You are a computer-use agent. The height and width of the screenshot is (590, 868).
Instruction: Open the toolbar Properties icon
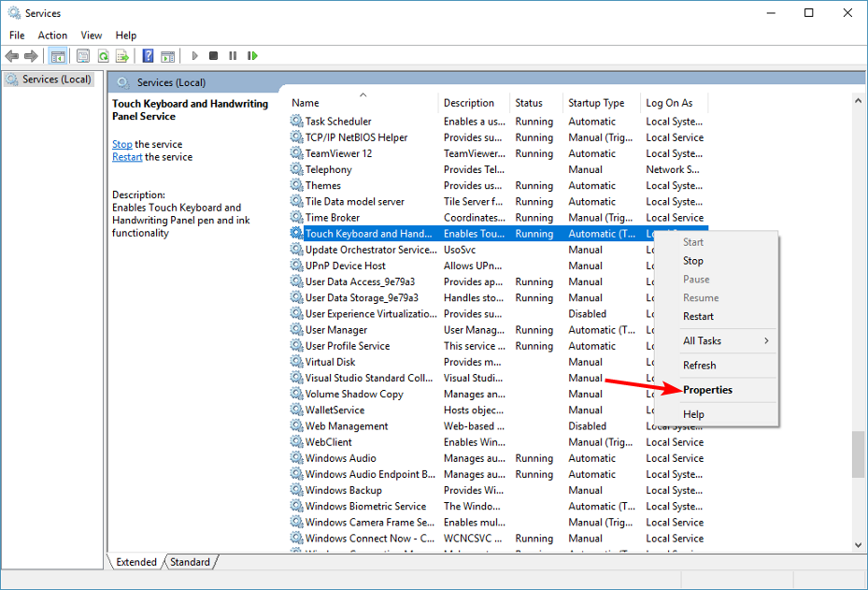point(83,56)
